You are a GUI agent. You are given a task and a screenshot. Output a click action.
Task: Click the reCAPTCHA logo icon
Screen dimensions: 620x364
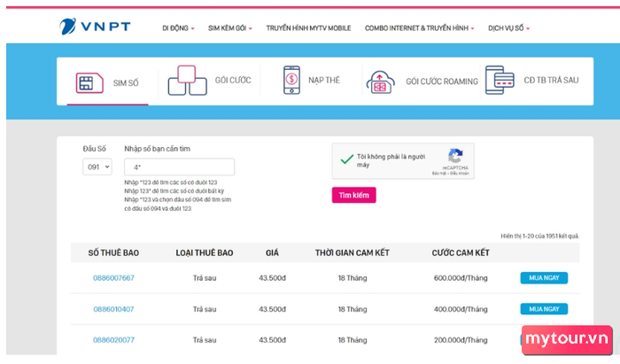455,156
